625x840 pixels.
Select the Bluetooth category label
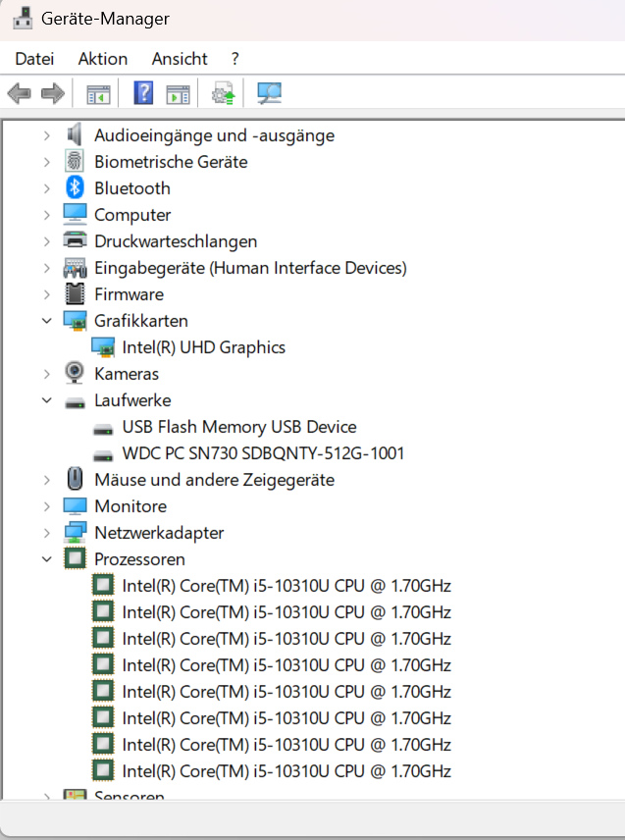point(132,188)
